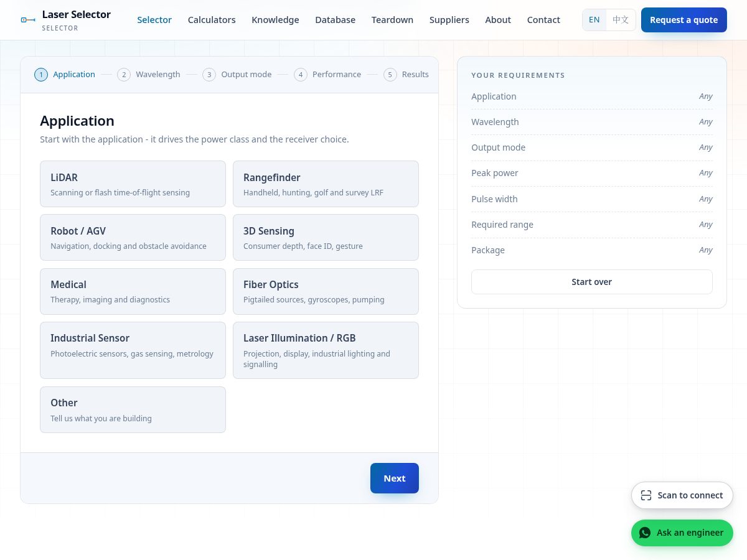Click the Any value beside Wavelength
The height and width of the screenshot is (560, 747).
706,122
